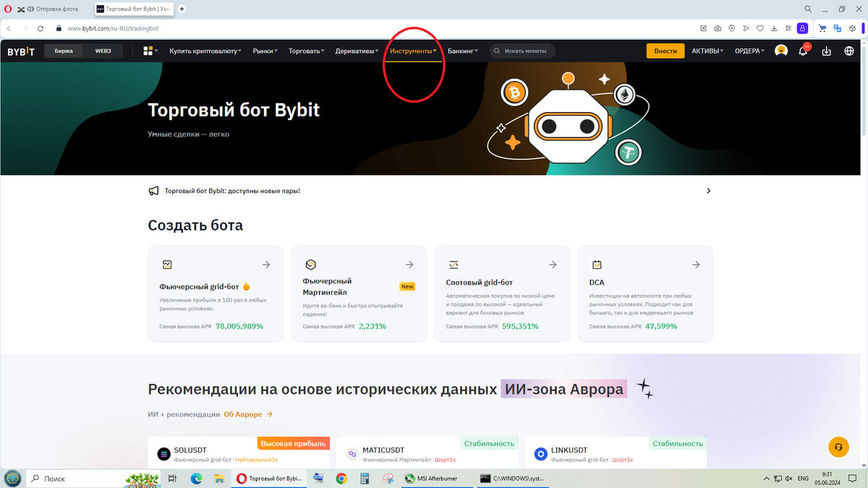Open the user profile avatar
This screenshot has height=488, width=868.
781,51
